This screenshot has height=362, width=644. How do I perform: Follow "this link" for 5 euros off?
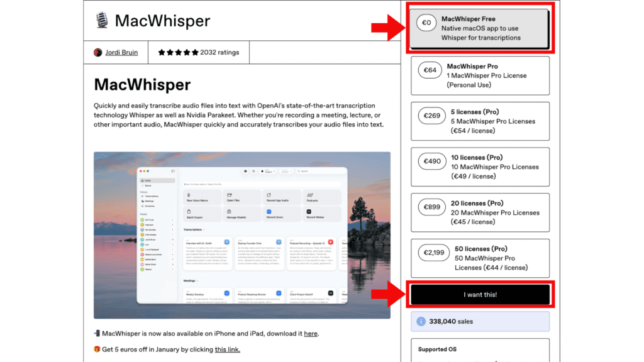tap(227, 349)
